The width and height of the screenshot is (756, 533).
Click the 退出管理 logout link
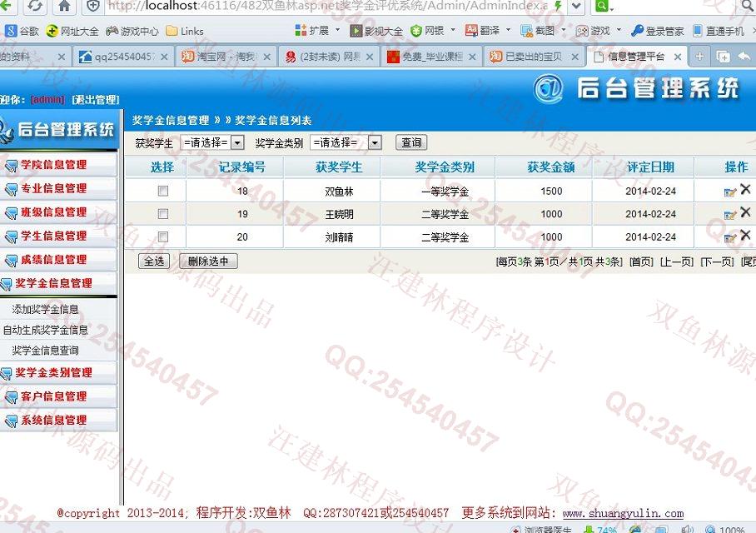point(96,99)
